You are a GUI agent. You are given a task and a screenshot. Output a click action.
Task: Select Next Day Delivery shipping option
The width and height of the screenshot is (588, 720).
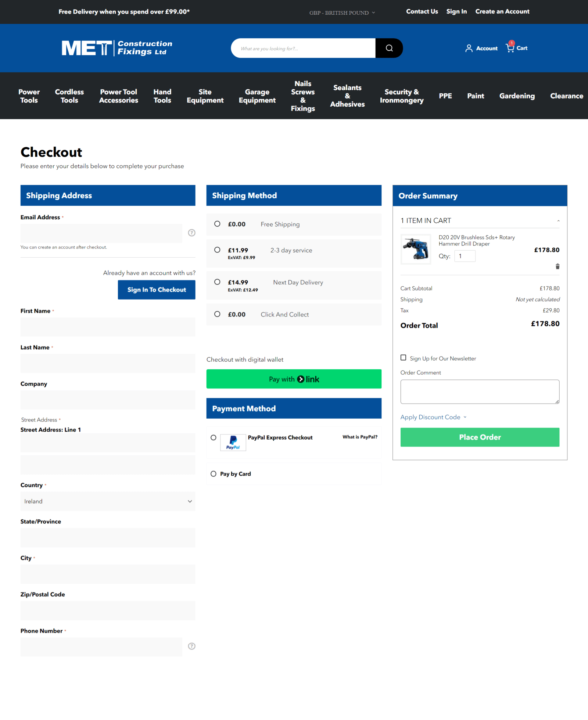(x=217, y=282)
